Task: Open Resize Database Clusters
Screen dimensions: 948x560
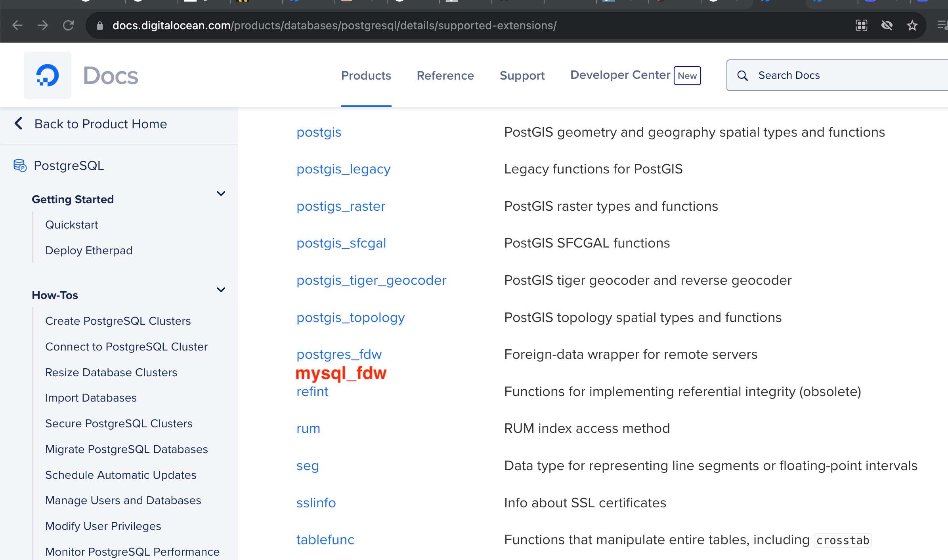Action: click(x=111, y=373)
